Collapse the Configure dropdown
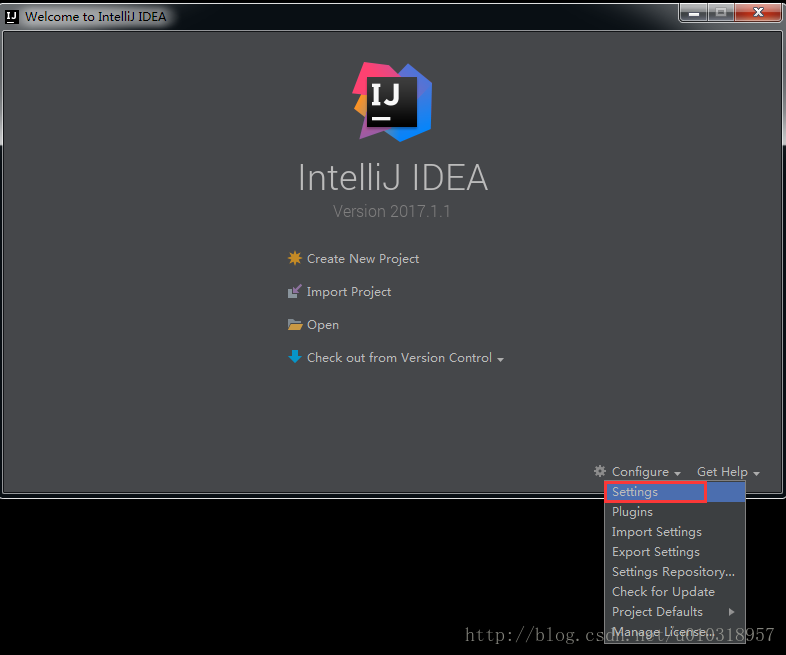786x655 pixels. tap(646, 472)
